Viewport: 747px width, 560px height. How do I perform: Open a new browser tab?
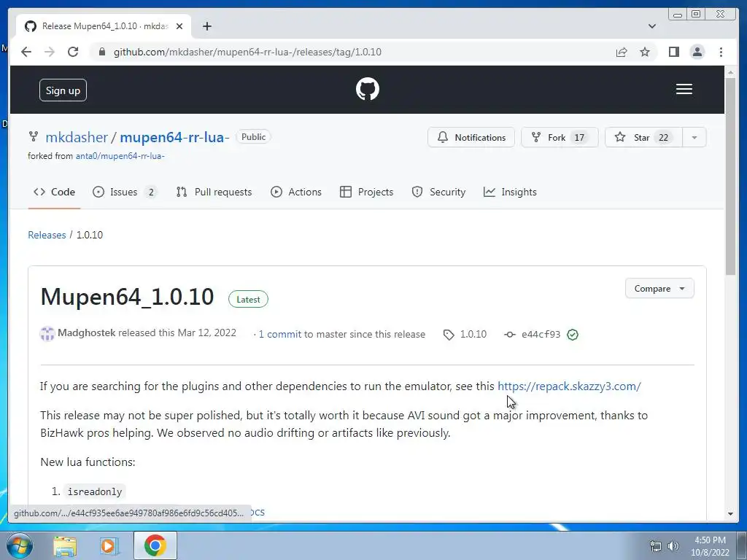click(x=206, y=26)
